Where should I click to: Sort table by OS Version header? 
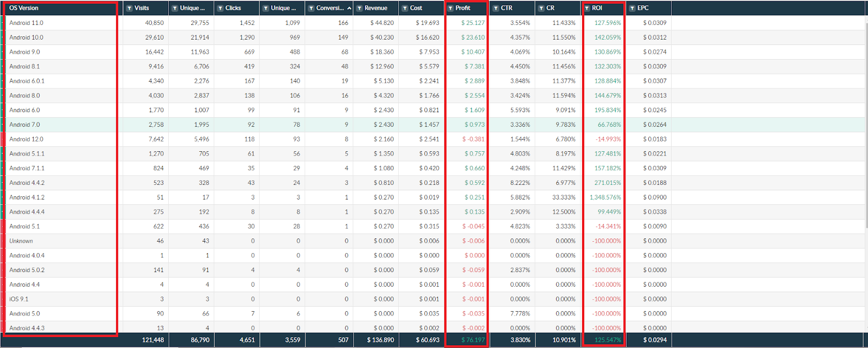click(24, 8)
